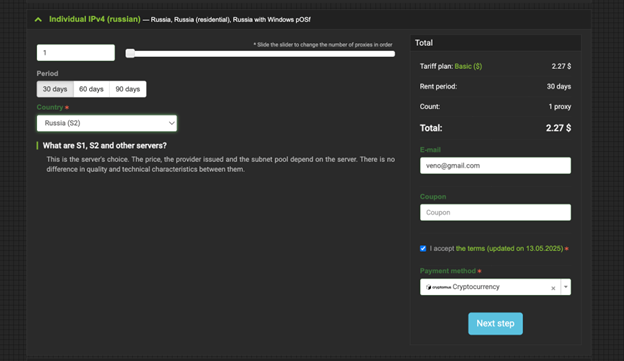Image resolution: width=624 pixels, height=361 pixels.
Task: Click the Coupon input field
Action: pyautogui.click(x=495, y=213)
